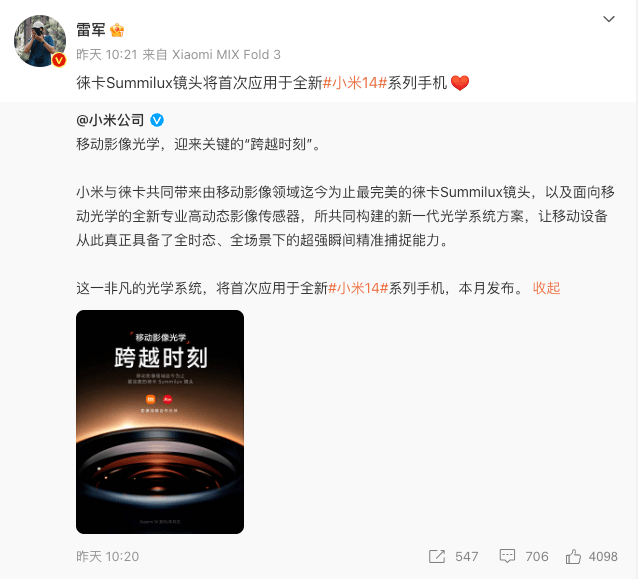Screen dimensions: 638x579
Task: Open the post options chevron menu
Action: 608,19
